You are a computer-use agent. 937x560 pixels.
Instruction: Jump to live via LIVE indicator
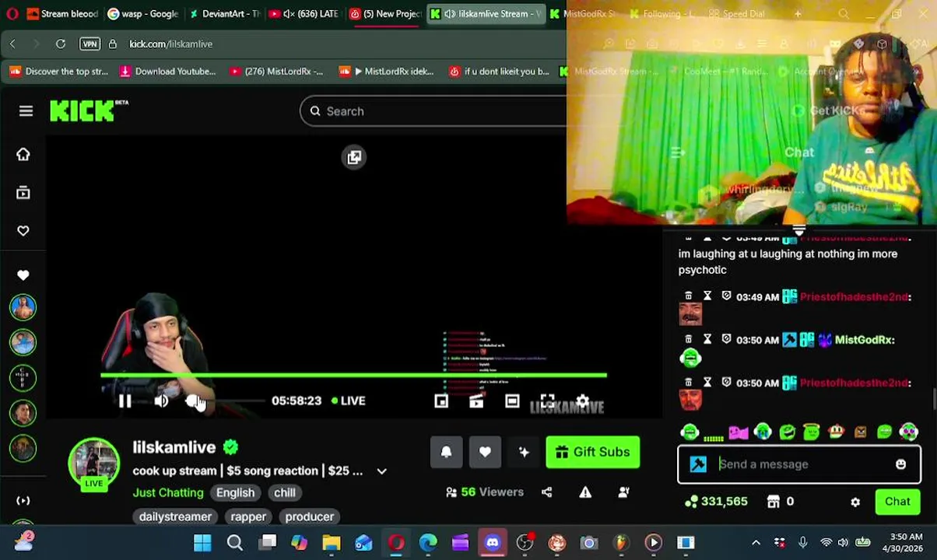pyautogui.click(x=348, y=401)
